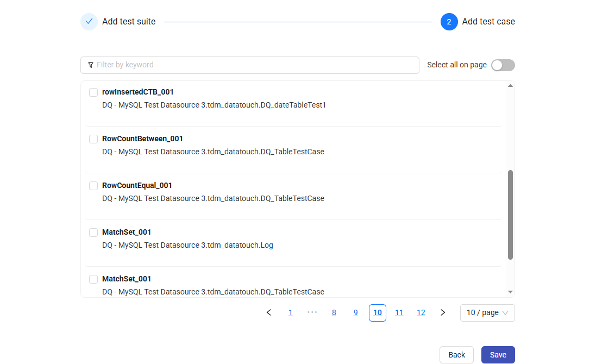Tick the RowCountBetween_001 checkbox
596x364 pixels.
(93, 139)
